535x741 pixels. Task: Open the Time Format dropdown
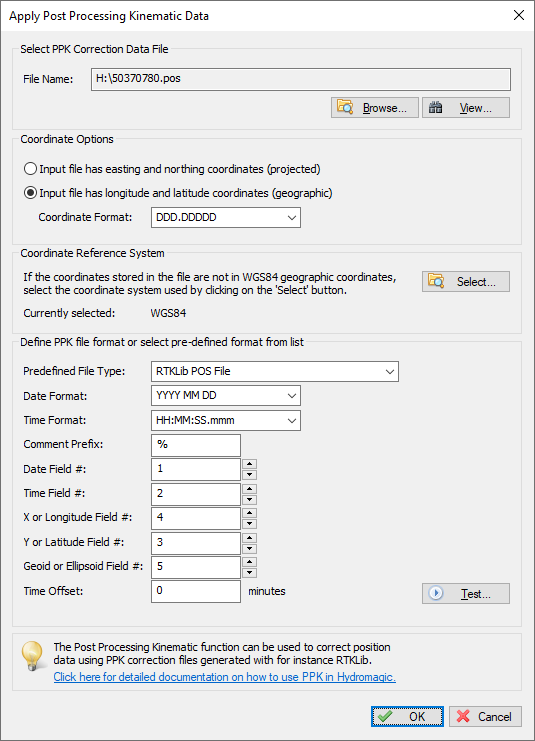pyautogui.click(x=226, y=420)
